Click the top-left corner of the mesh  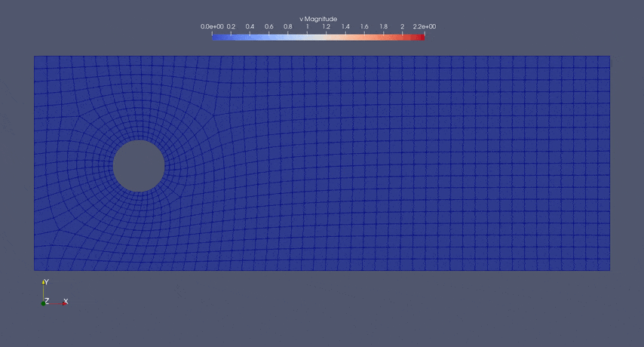coord(35,57)
